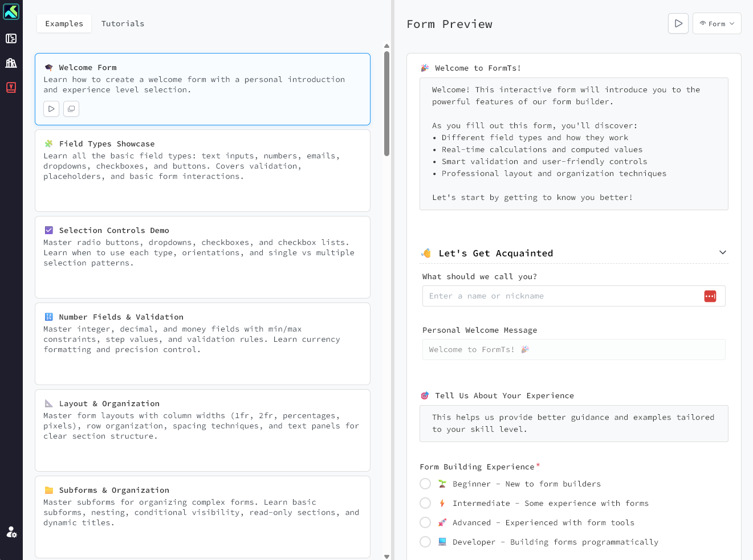The height and width of the screenshot is (560, 753).
Task: Run the form preview play button
Action: tap(678, 23)
